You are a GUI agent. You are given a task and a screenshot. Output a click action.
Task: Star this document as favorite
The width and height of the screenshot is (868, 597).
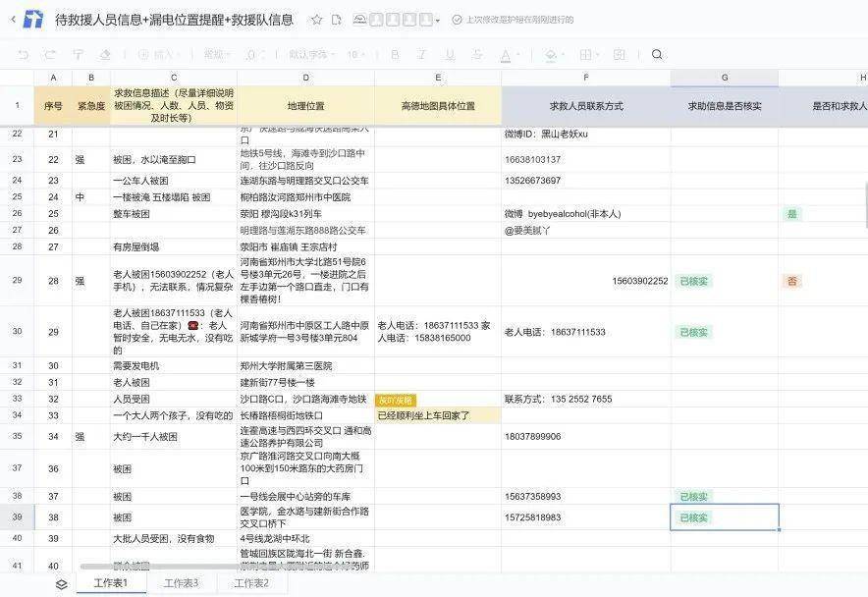(316, 20)
